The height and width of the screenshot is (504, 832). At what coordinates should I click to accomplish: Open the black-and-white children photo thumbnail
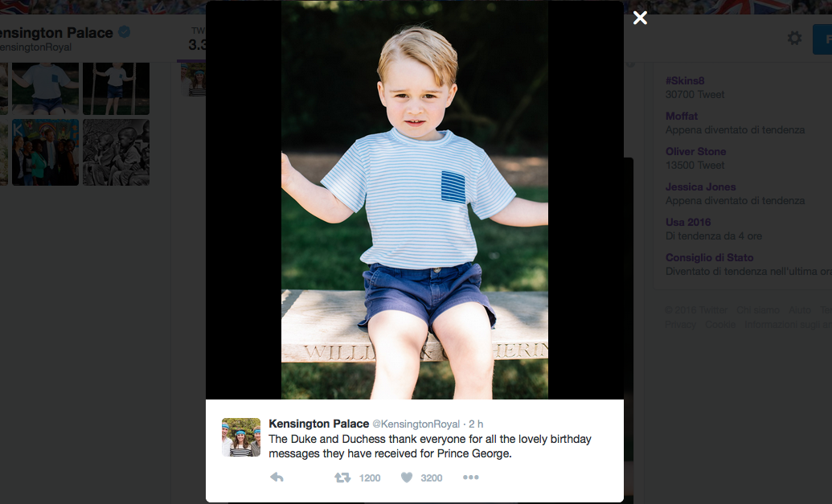coord(116,153)
